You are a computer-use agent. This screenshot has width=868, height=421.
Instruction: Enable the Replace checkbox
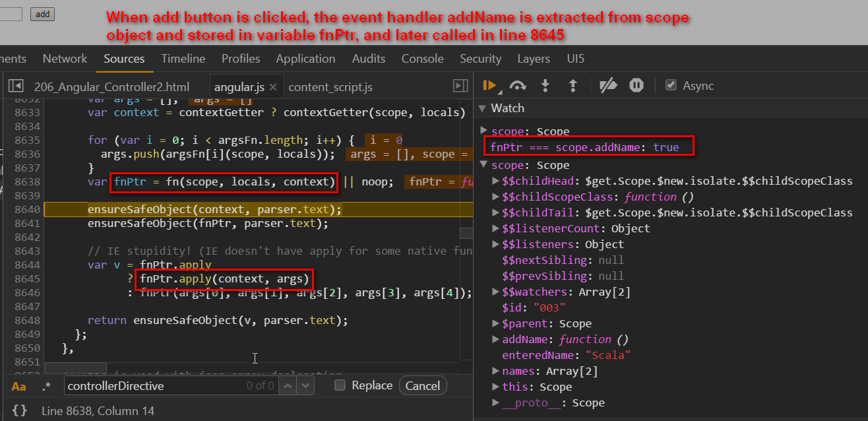(x=340, y=385)
